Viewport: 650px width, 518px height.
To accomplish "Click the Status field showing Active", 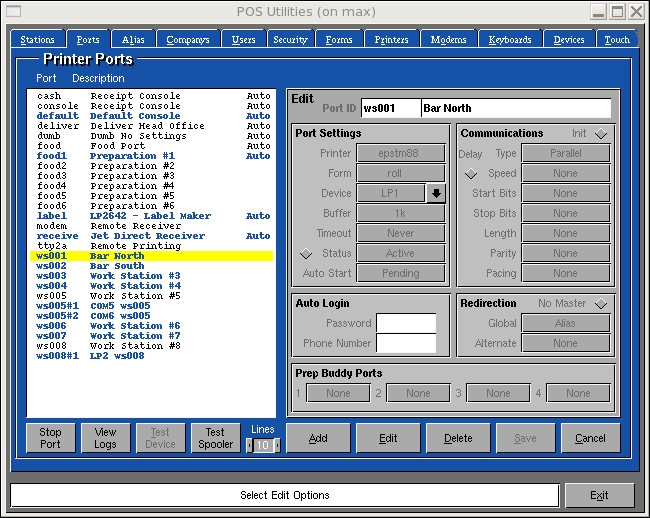I will (401, 253).
